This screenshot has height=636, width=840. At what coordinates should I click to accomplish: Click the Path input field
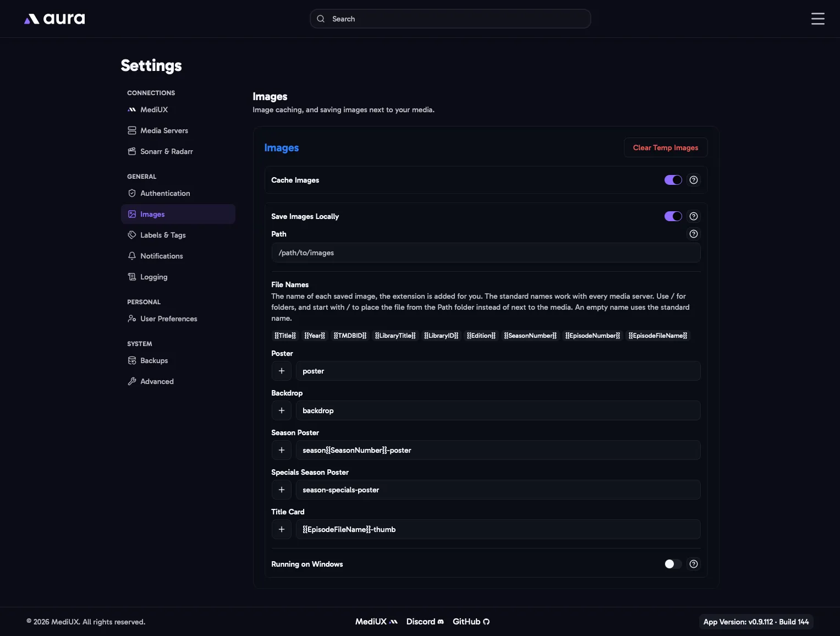click(x=486, y=253)
